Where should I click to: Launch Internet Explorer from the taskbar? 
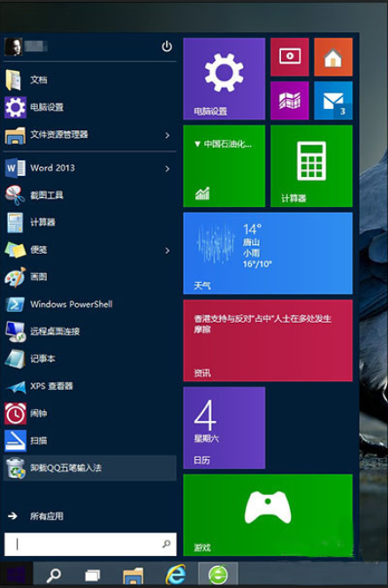176,574
